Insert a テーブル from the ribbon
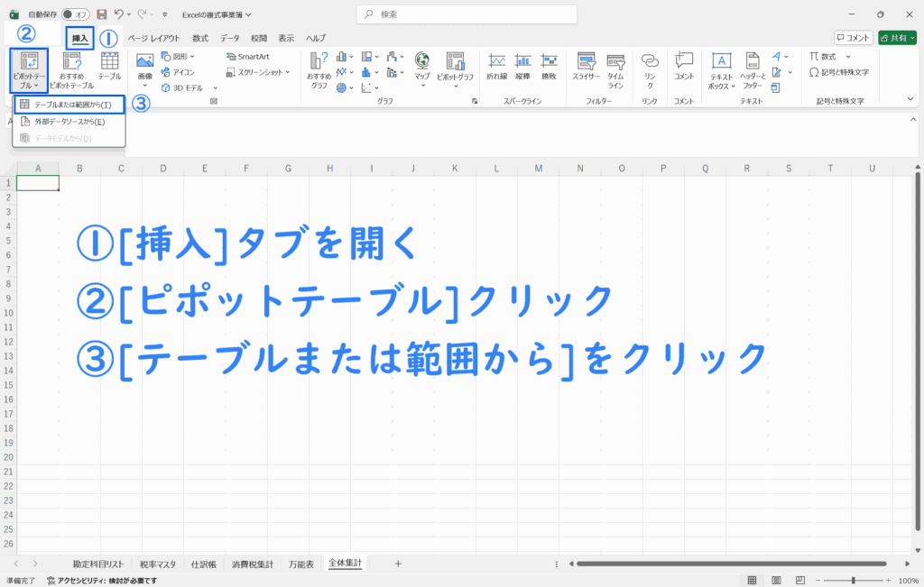 109,69
